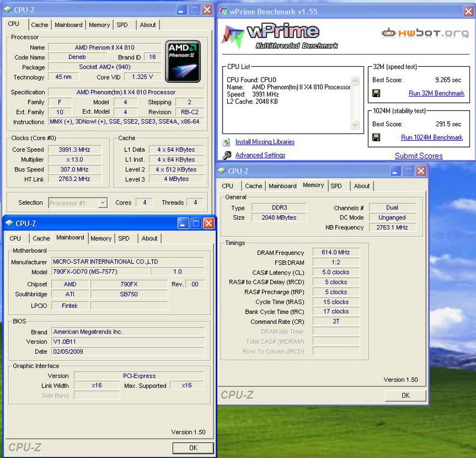Click Model 790FX-GD70 (MS-7577) field
476x458 pixels.
pyautogui.click(x=100, y=272)
